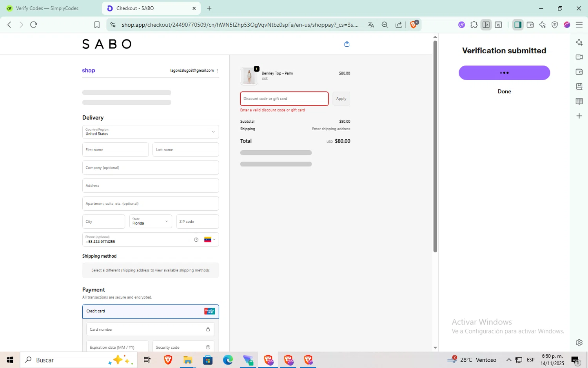Click the SABO logo
Viewport: 588px width, 368px height.
[x=107, y=44]
